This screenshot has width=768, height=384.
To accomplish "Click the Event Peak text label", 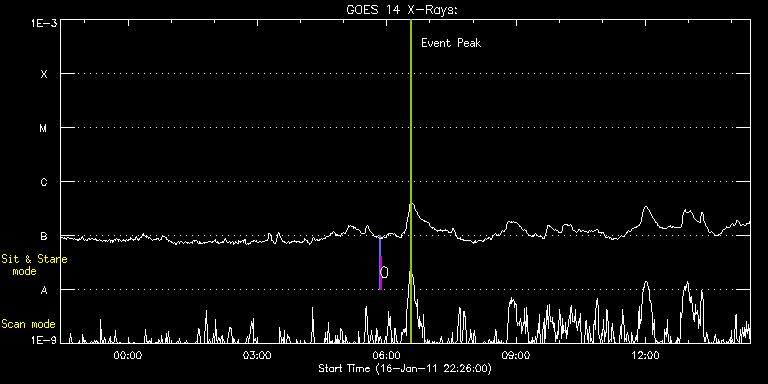I will point(451,43).
